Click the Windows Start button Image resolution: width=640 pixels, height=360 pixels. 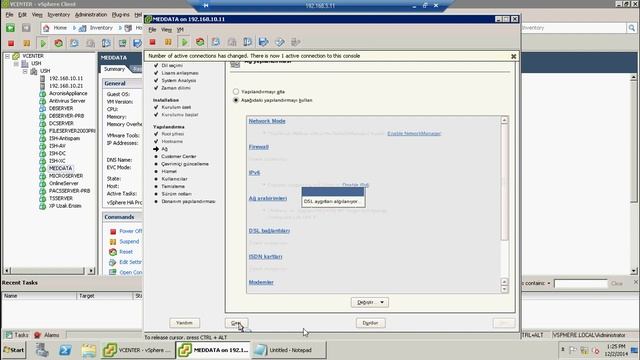coord(13,350)
